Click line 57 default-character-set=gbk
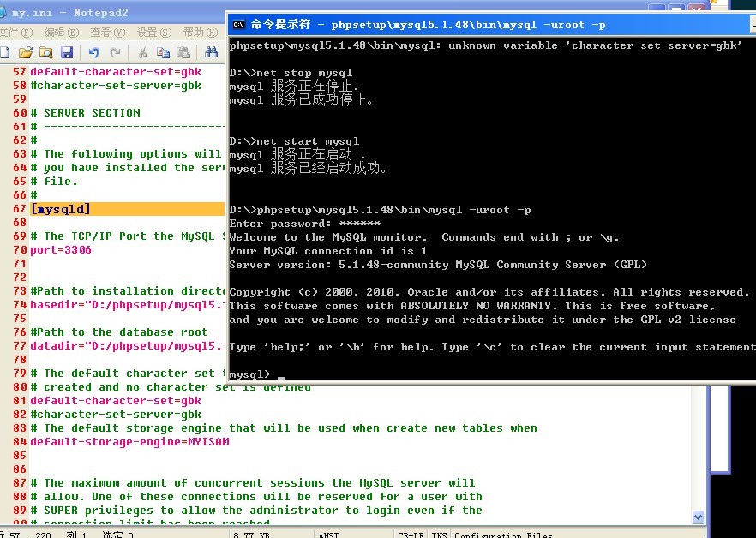 click(x=116, y=72)
